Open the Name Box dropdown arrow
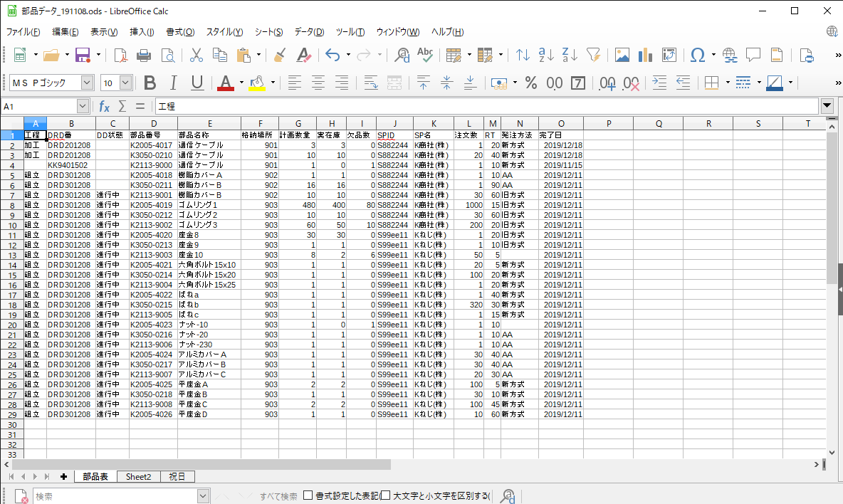This screenshot has width=843, height=504. pos(83,106)
